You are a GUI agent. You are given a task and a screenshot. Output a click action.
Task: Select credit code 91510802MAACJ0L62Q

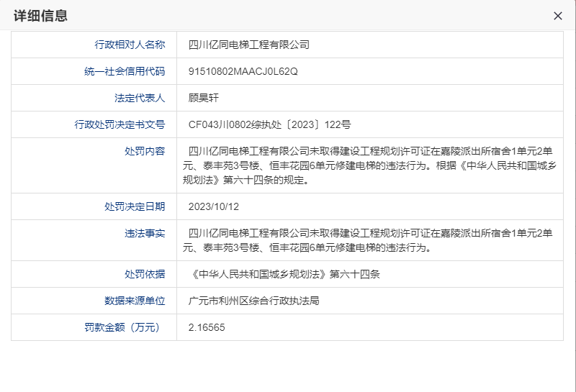pos(243,71)
